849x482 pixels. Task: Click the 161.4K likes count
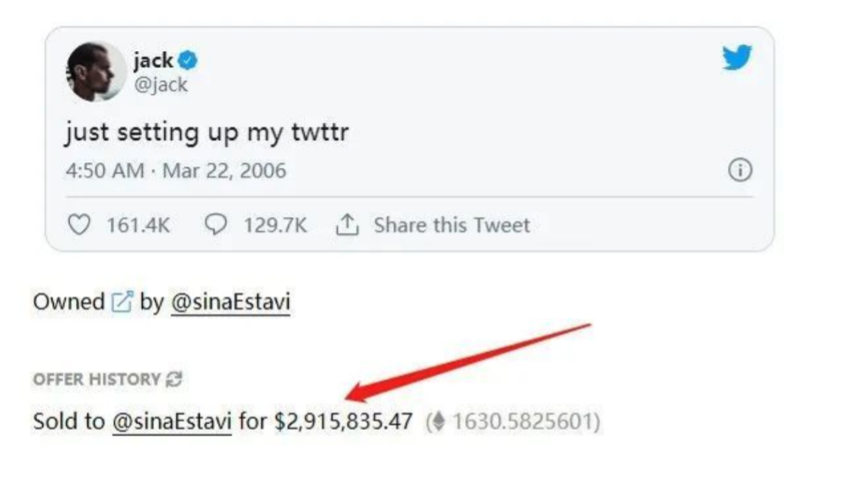click(139, 225)
